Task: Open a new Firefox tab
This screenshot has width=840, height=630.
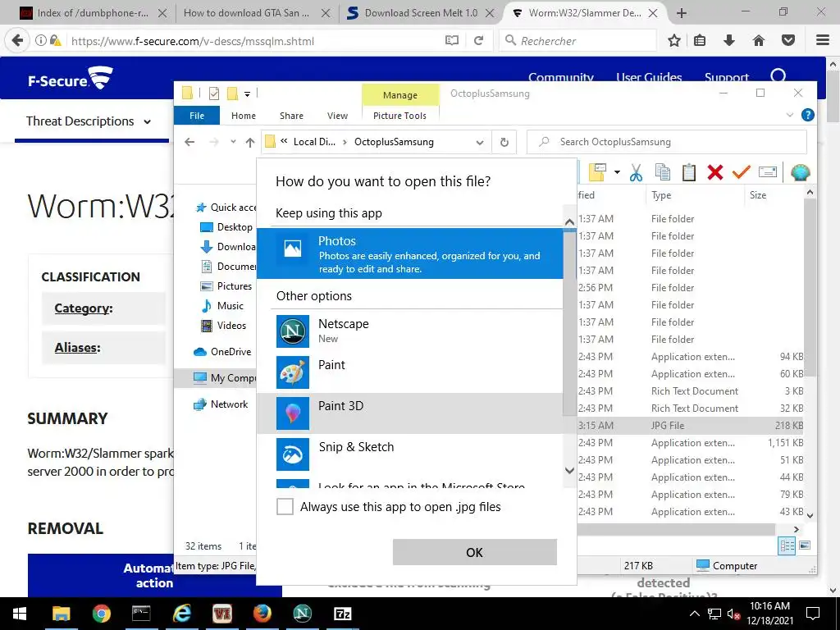Action: 682,13
